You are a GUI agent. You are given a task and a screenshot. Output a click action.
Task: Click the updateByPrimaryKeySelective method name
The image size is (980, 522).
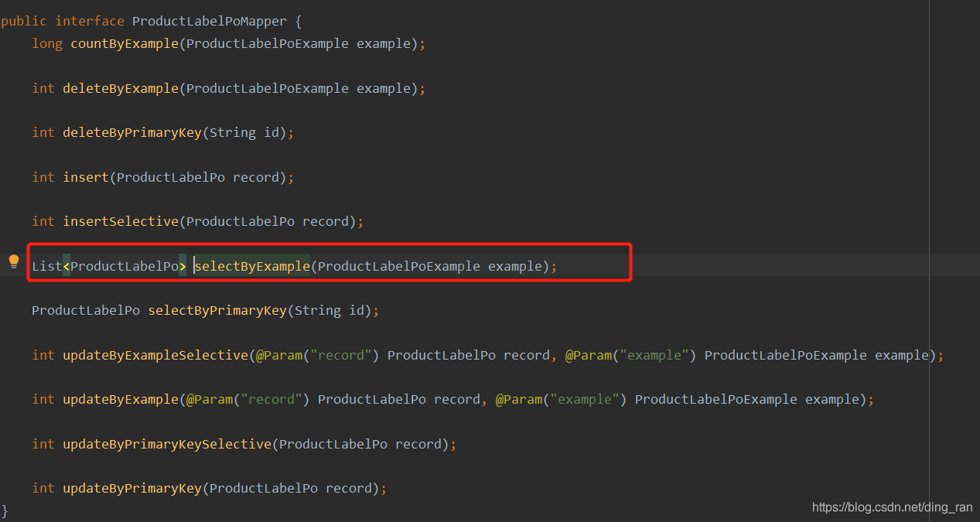point(167,444)
